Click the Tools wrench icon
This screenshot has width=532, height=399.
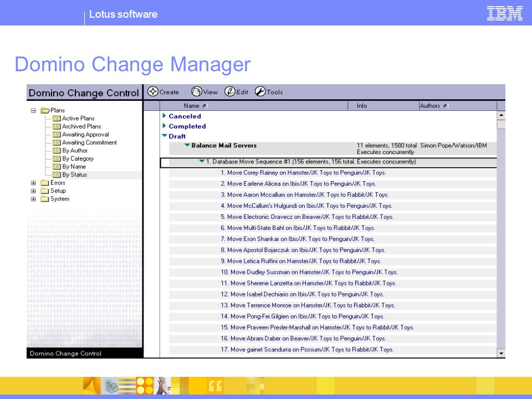(260, 91)
